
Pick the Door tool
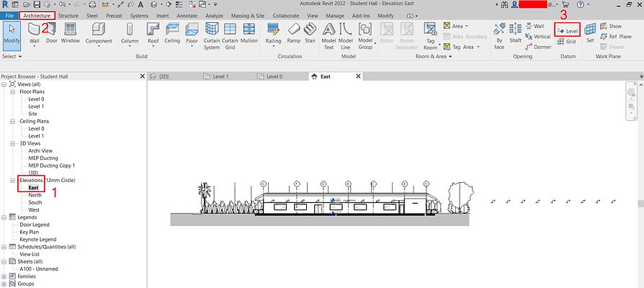52,33
